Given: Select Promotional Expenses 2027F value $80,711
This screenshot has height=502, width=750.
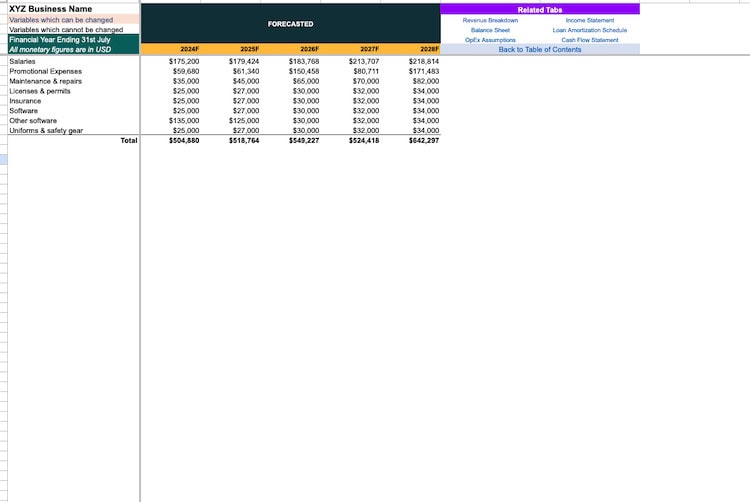Looking at the screenshot, I should click(366, 71).
